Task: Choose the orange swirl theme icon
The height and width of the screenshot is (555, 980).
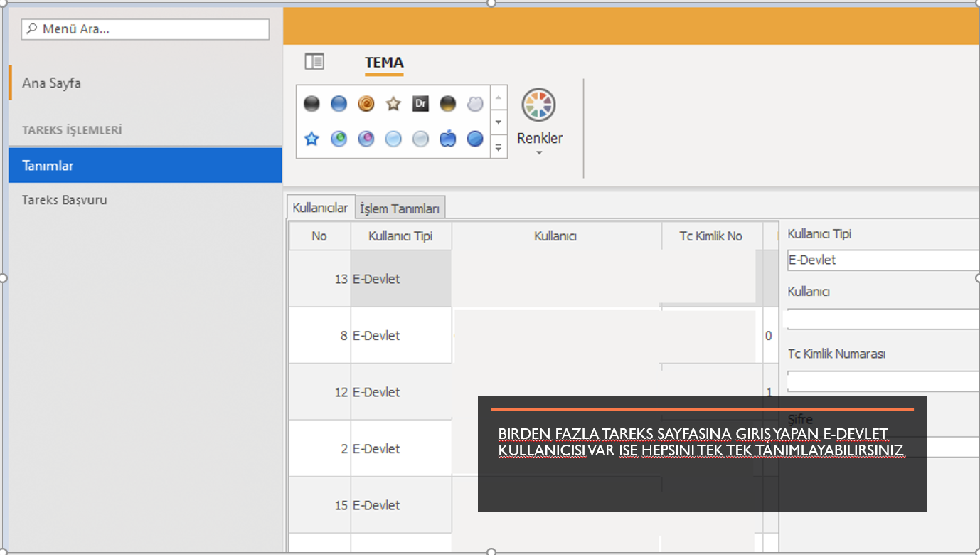Action: 366,104
